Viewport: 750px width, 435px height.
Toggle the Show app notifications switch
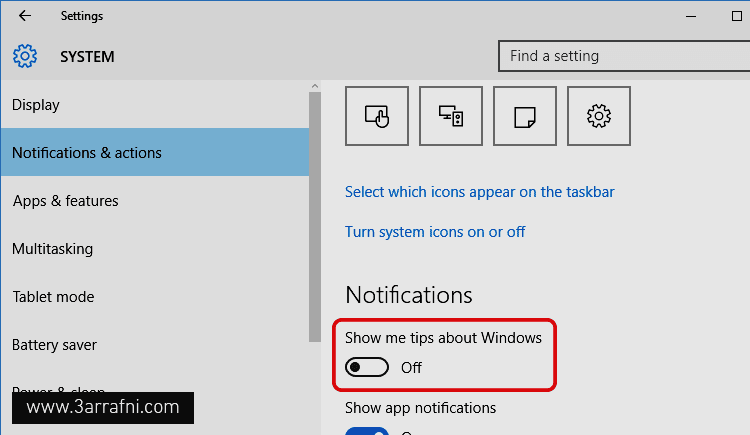[367, 431]
